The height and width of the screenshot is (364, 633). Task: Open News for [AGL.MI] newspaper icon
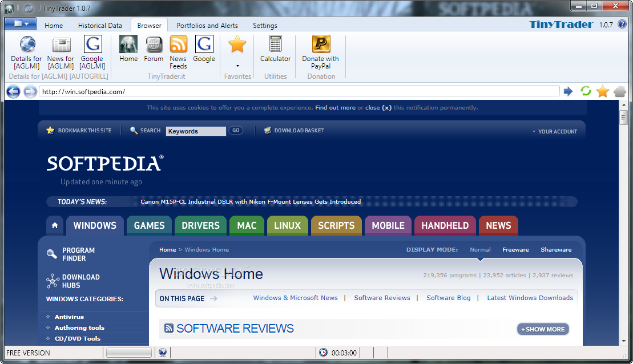tap(61, 44)
